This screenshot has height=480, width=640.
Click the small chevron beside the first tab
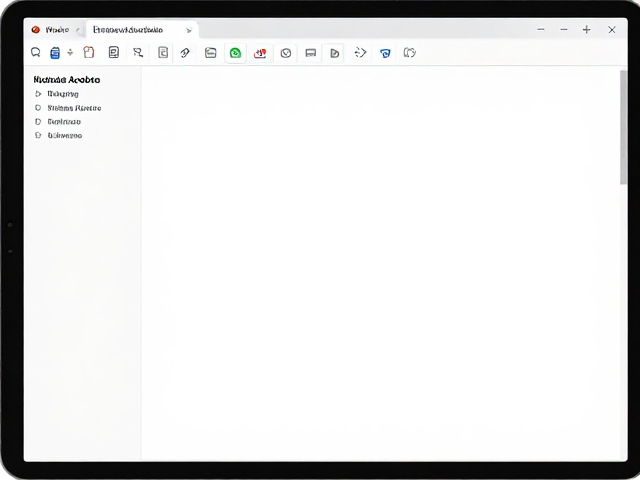click(x=78, y=30)
